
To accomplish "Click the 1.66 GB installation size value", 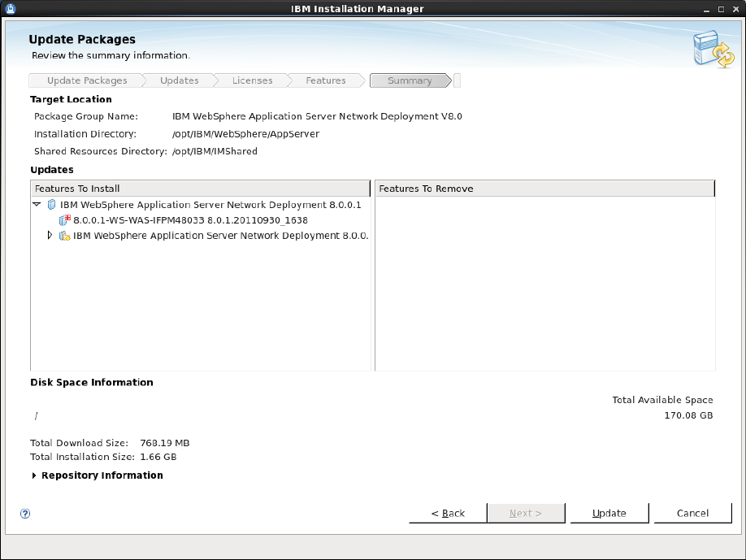I will point(158,457).
